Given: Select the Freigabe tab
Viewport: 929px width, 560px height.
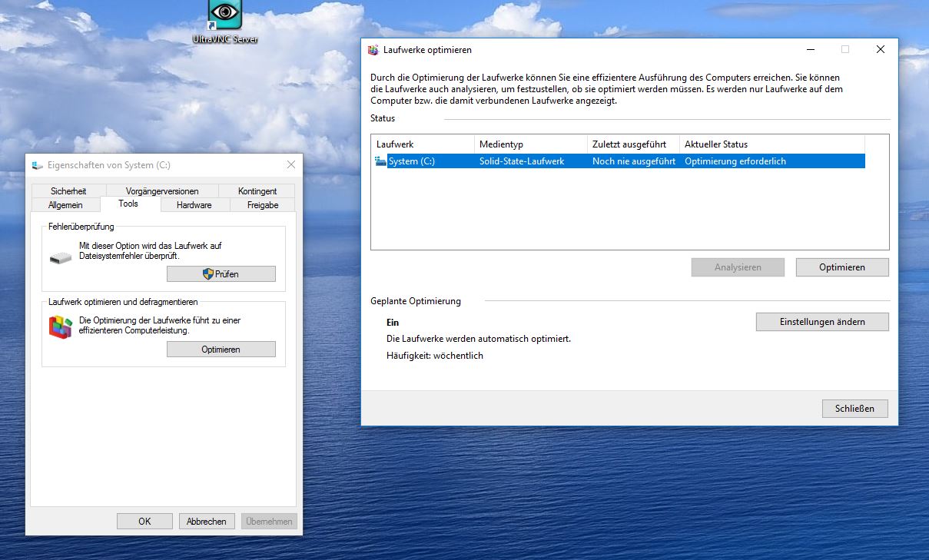Looking at the screenshot, I should click(x=263, y=205).
